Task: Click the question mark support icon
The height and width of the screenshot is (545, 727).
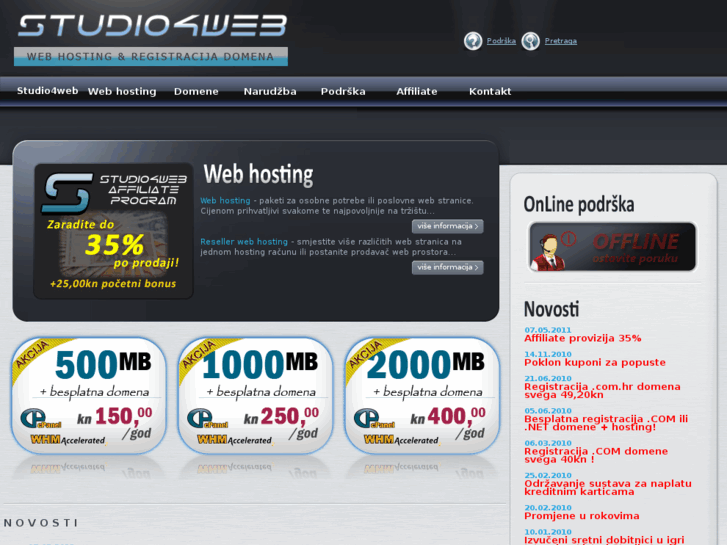Action: [x=473, y=41]
